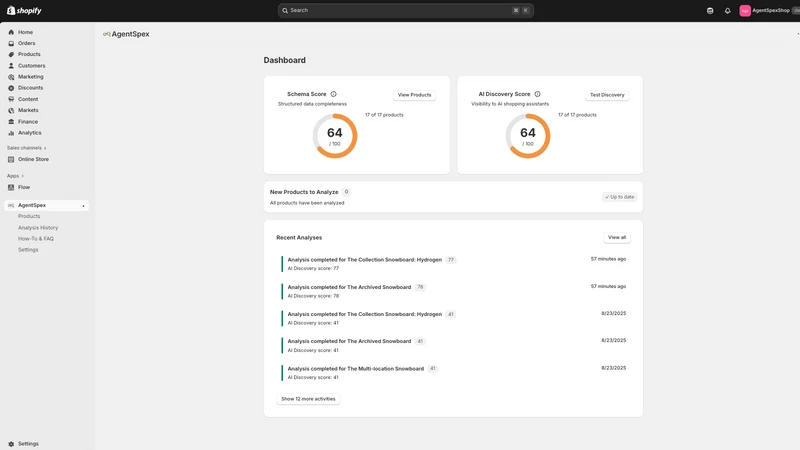Open the notifications bell
Screen dimensions: 800x450
tap(728, 11)
